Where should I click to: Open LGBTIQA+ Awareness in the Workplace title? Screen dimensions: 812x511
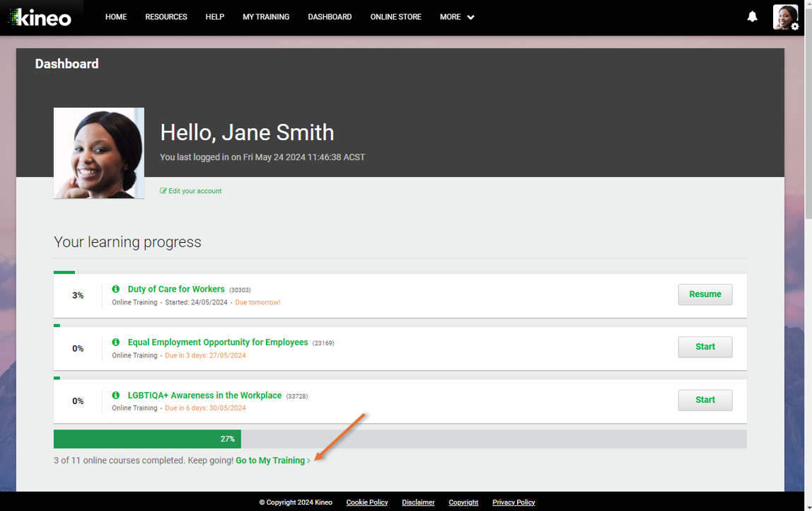pyautogui.click(x=204, y=396)
